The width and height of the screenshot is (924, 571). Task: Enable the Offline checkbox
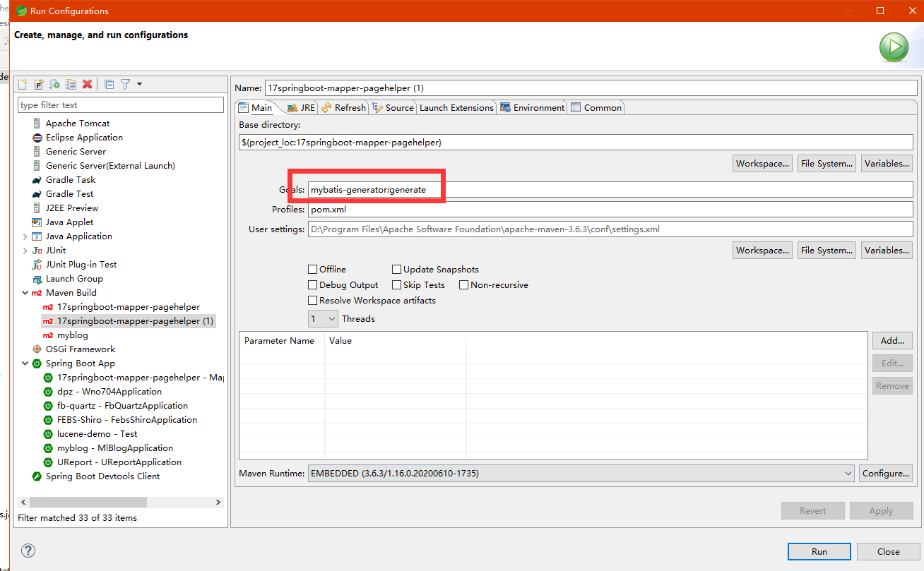tap(313, 270)
